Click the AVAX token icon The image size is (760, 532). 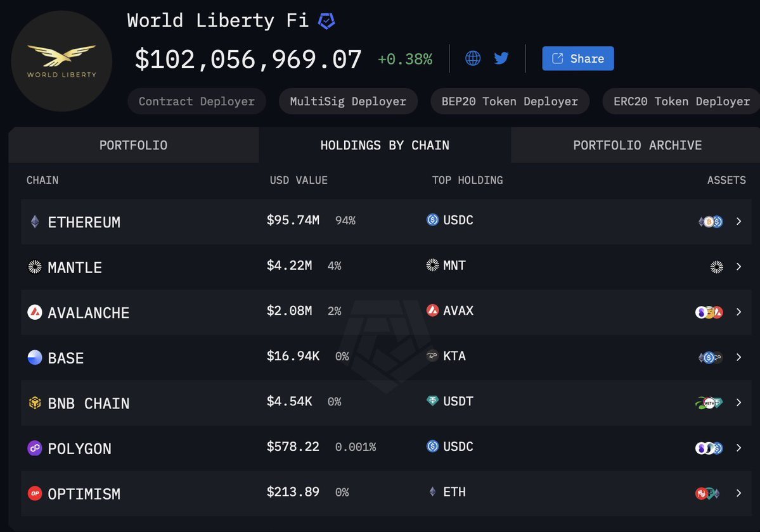pos(433,310)
